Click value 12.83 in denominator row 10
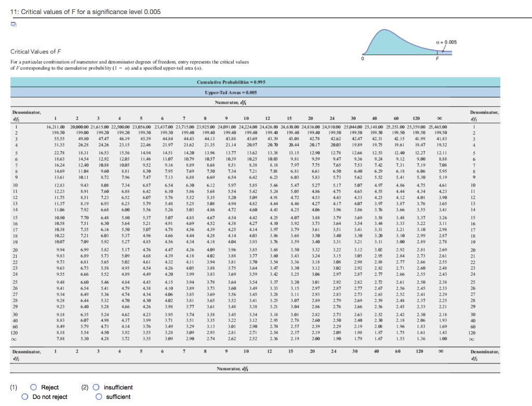Image resolution: width=532 pixels, height=406 pixels. point(59,185)
